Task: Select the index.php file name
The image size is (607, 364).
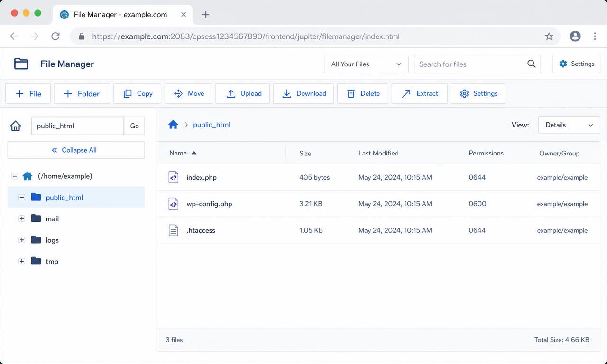Action: click(202, 177)
